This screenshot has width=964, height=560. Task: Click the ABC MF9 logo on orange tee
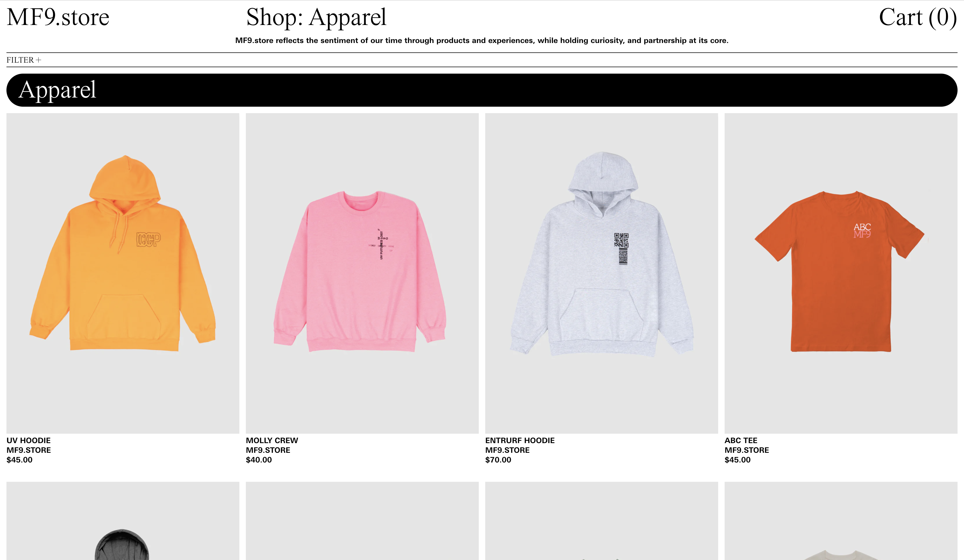(x=862, y=231)
